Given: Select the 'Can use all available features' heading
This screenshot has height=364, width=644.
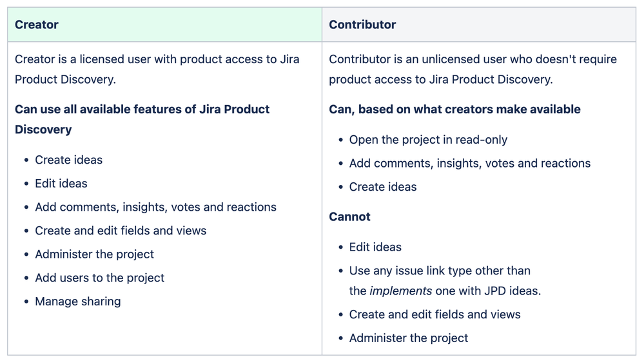Looking at the screenshot, I should [x=142, y=119].
